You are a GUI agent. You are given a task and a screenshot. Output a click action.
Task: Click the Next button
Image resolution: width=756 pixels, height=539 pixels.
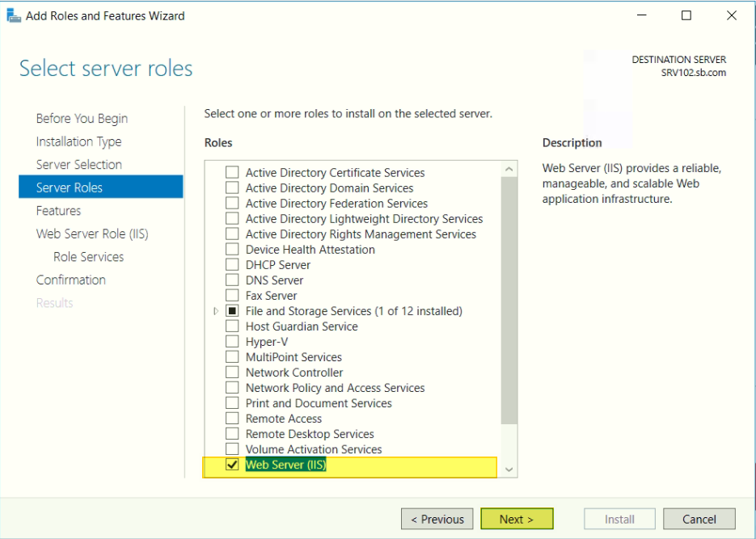517,520
